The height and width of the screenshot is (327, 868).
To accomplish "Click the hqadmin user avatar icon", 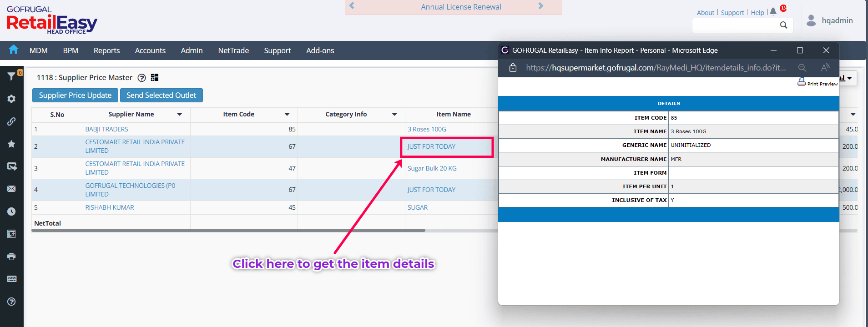I will point(811,20).
